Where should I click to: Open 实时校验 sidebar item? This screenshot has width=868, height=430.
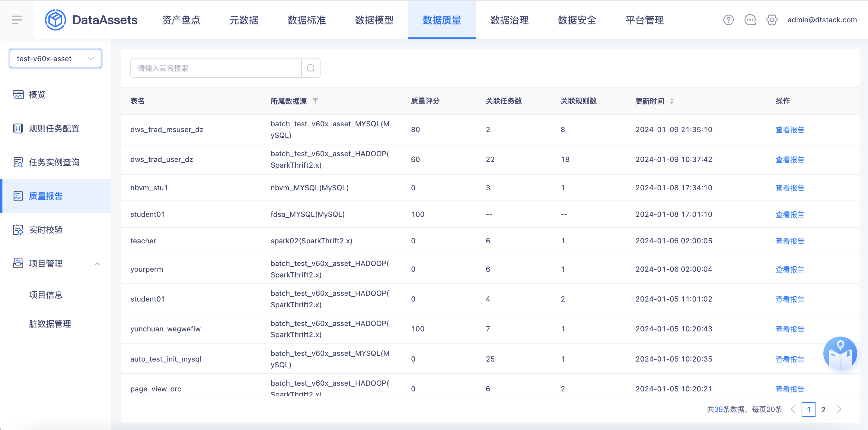tap(46, 230)
